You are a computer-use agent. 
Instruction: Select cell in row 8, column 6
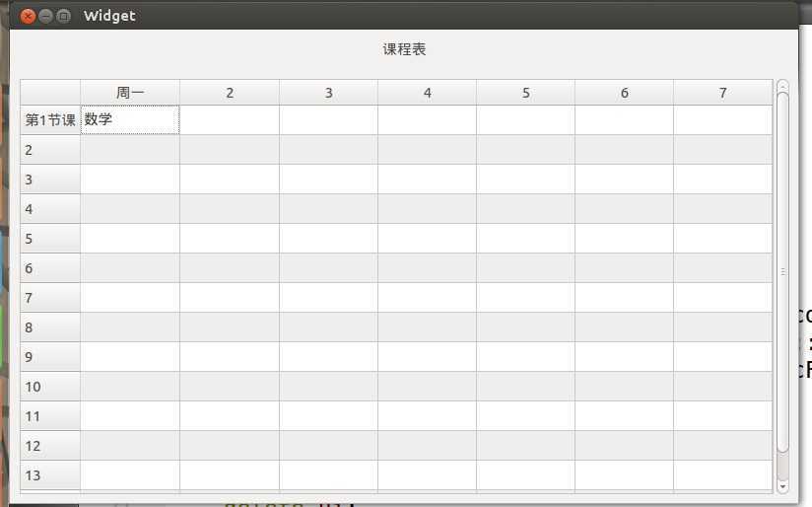point(624,327)
